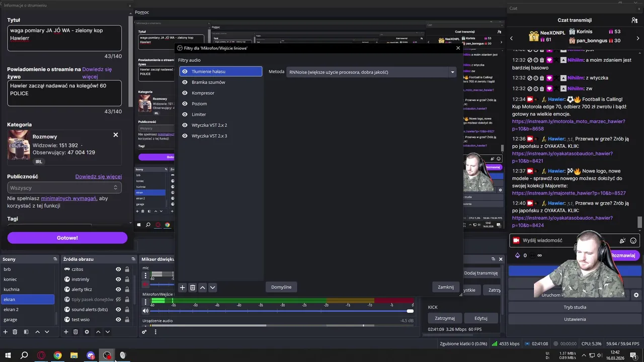Open advanced audio properties gear in mixer footer

[144, 332]
